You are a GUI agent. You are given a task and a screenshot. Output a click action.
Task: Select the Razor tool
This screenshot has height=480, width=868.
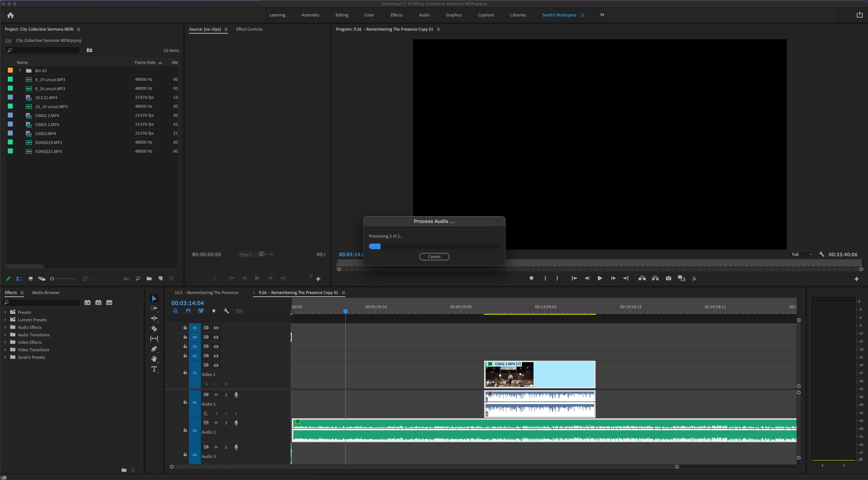click(x=154, y=328)
